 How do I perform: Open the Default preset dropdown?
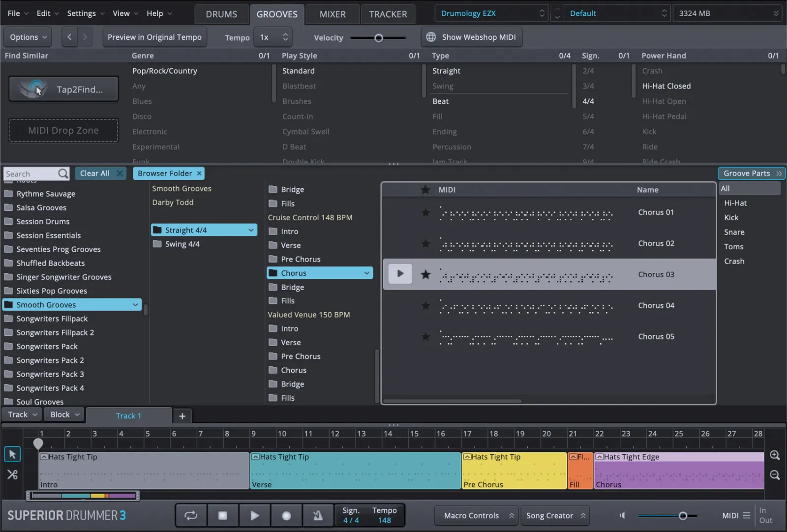[x=617, y=13]
